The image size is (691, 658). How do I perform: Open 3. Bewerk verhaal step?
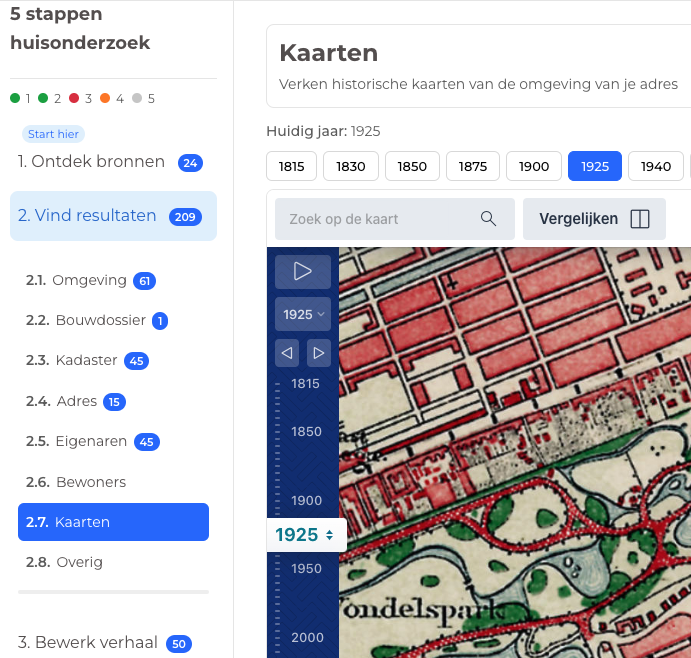tap(88, 643)
